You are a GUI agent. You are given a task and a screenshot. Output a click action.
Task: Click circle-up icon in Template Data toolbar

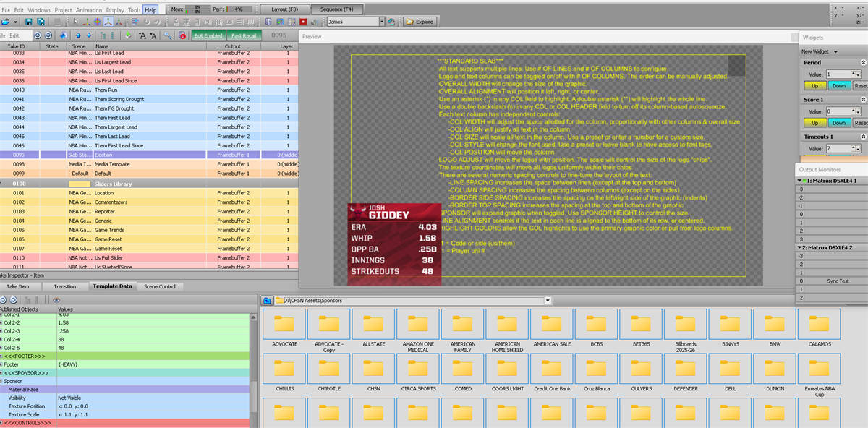3,300
